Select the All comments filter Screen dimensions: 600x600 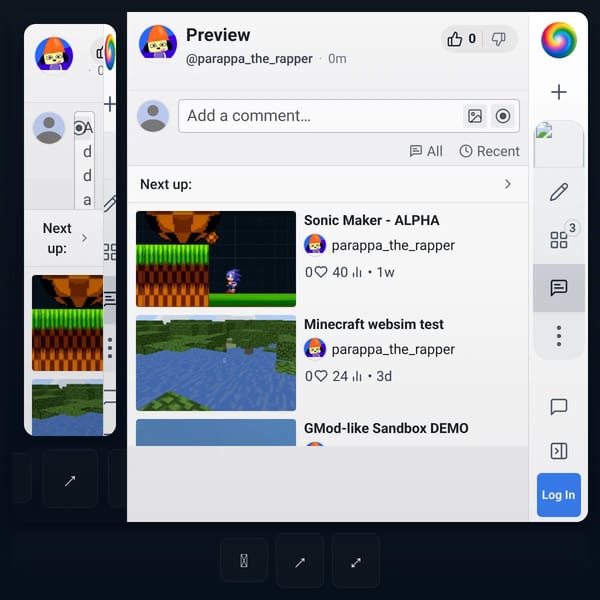pos(426,151)
